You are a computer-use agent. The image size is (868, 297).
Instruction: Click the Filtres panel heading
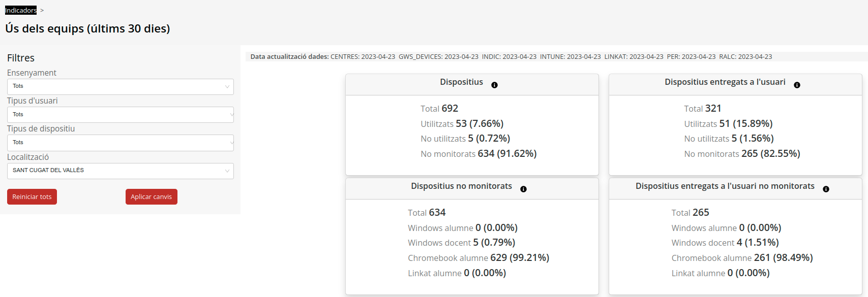point(21,58)
